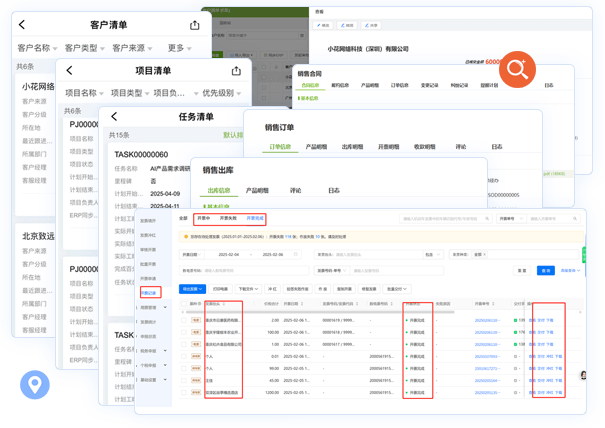Open 开票记录 in the invoice sidebar
Image resolution: width=605 pixels, height=428 pixels.
tap(148, 293)
